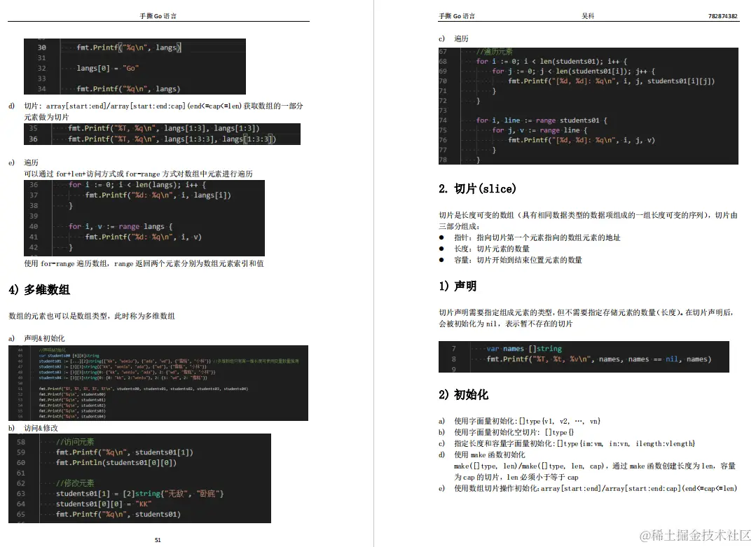Click item 'b) 使用字面量初始化空切片'
The width and height of the screenshot is (756, 547).
[x=507, y=432]
